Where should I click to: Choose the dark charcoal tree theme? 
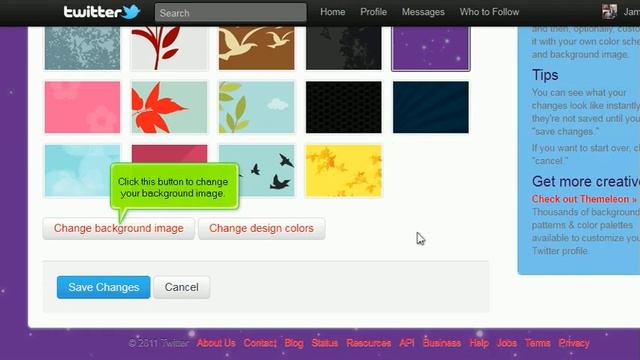pyautogui.click(x=344, y=48)
